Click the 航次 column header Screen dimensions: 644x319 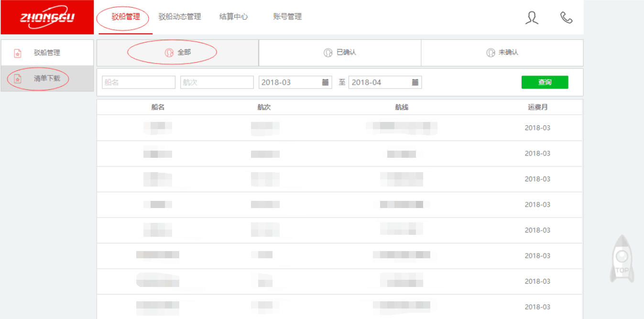pos(264,108)
